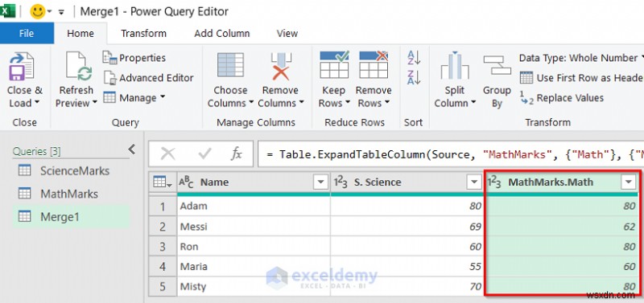Image resolution: width=644 pixels, height=303 pixels.
Task: Switch to the Add Column tab
Action: click(x=222, y=33)
